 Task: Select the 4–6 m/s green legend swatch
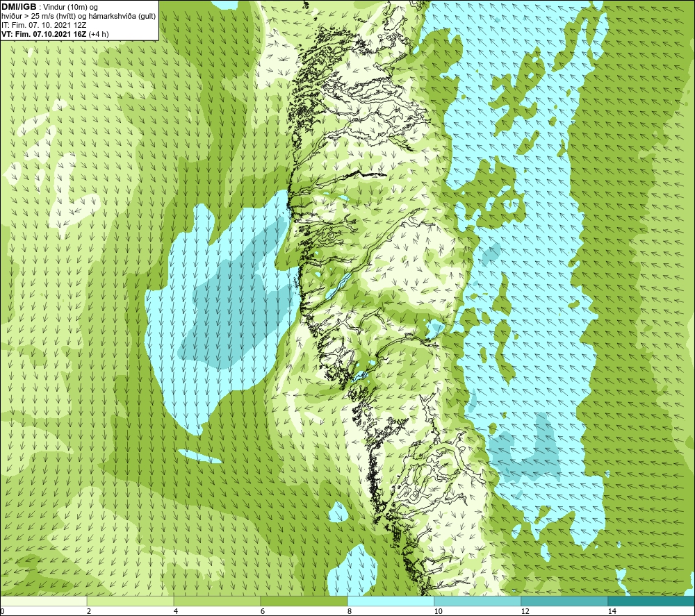217,601
